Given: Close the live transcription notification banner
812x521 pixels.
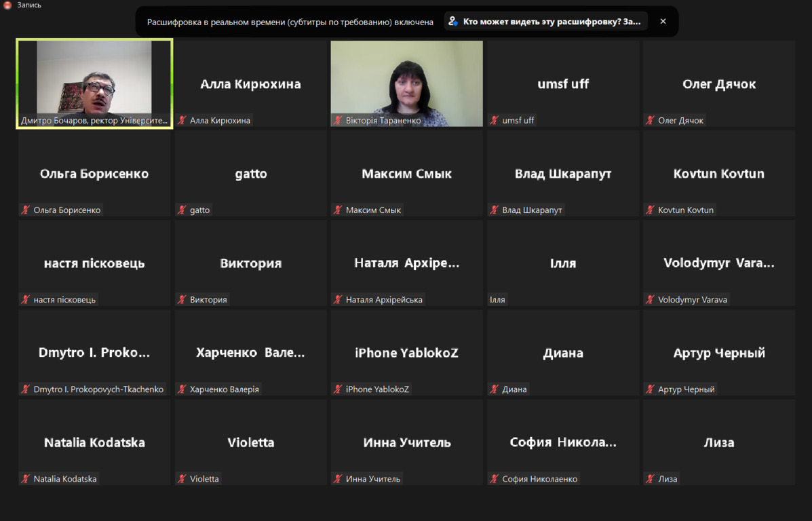Looking at the screenshot, I should (x=663, y=21).
